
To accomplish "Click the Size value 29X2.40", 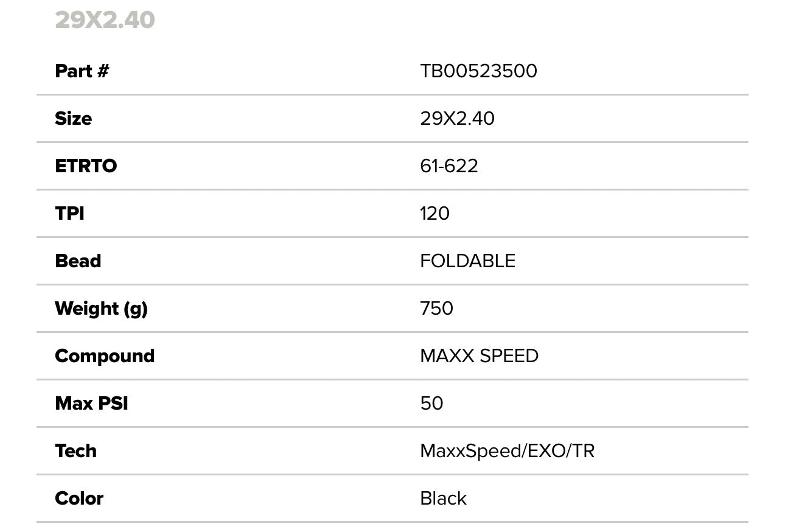I will [457, 119].
